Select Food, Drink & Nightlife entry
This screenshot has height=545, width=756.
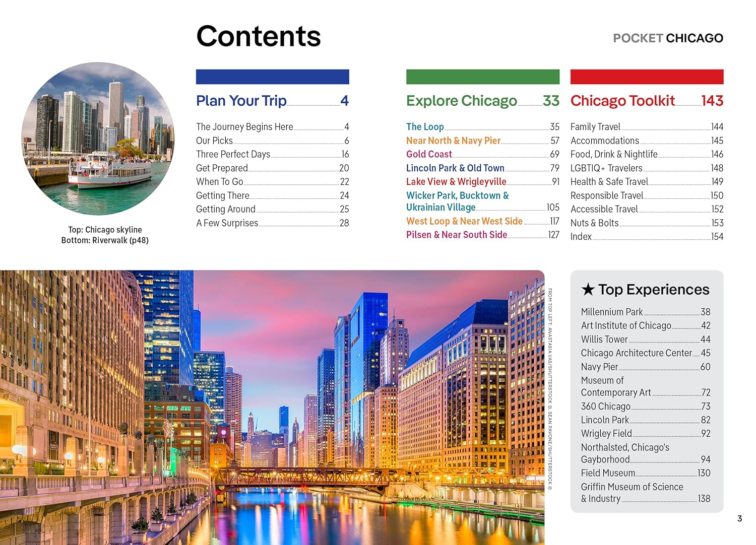tap(614, 154)
